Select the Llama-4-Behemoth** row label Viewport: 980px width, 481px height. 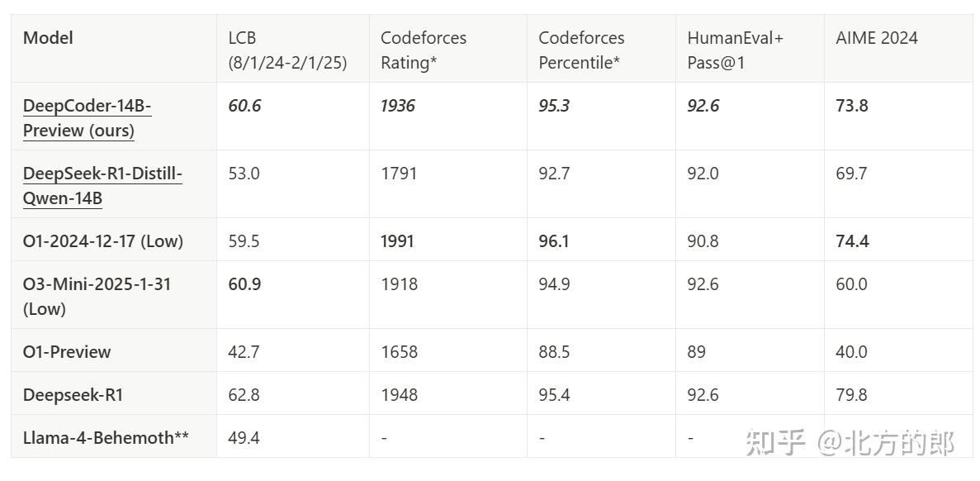pyautogui.click(x=106, y=437)
